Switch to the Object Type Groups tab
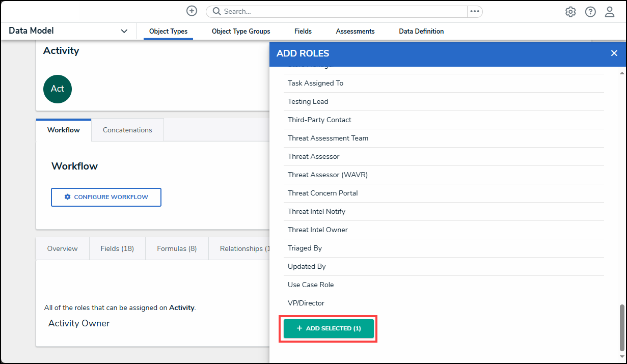The height and width of the screenshot is (364, 627). [241, 32]
